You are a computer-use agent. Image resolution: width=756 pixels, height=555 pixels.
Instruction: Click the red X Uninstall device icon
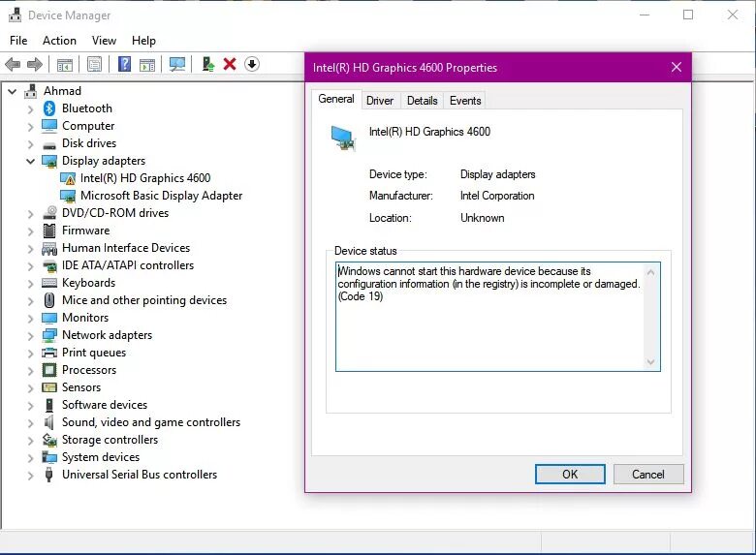click(x=230, y=64)
